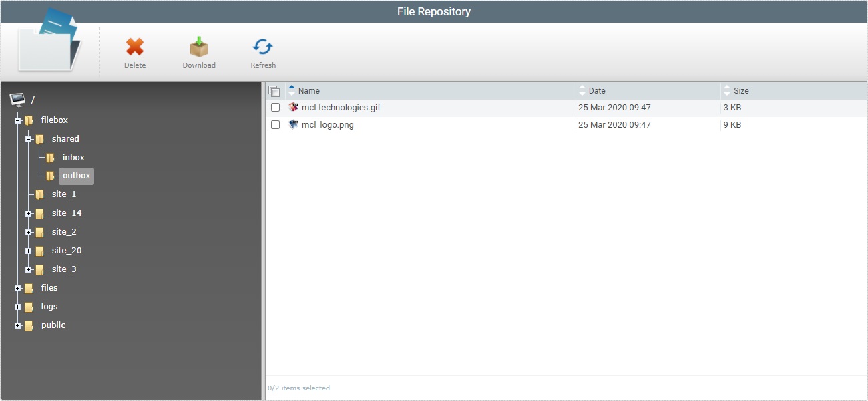Expand the site_14 folder node
The width and height of the screenshot is (868, 401).
point(28,213)
